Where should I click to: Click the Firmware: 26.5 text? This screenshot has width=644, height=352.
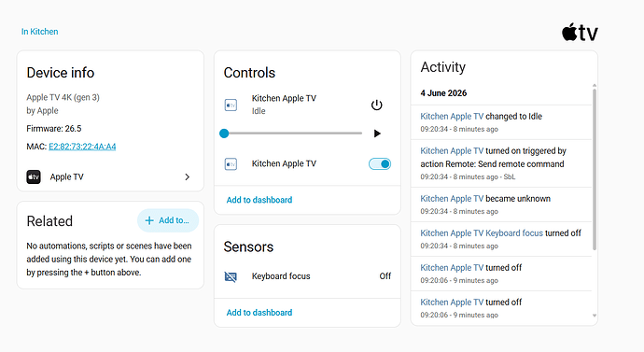click(54, 129)
